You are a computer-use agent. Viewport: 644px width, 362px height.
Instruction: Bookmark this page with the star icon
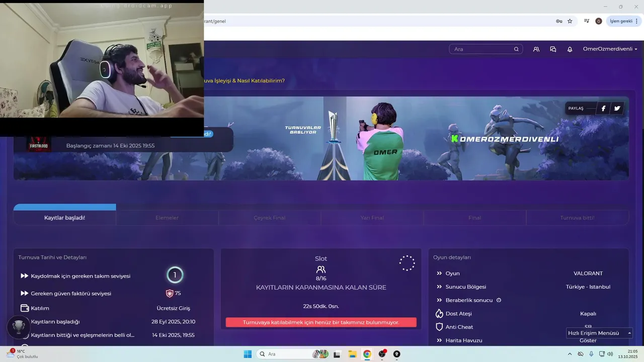tap(570, 21)
